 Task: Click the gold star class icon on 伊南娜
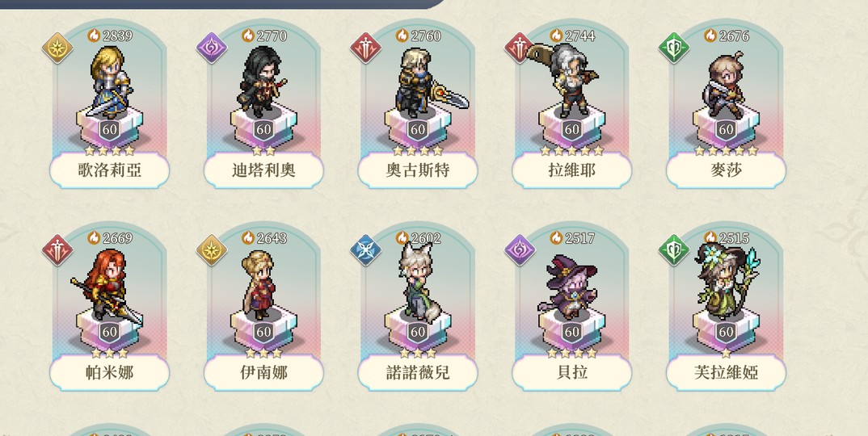point(212,250)
